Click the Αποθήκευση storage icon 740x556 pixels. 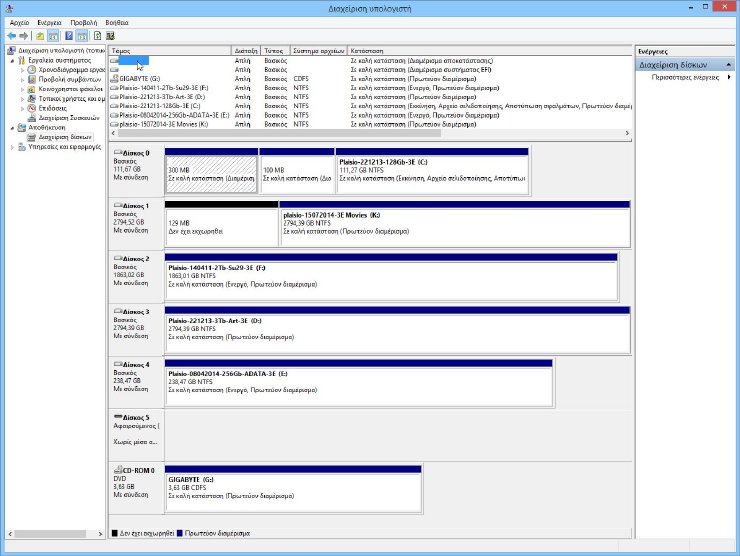(21, 127)
